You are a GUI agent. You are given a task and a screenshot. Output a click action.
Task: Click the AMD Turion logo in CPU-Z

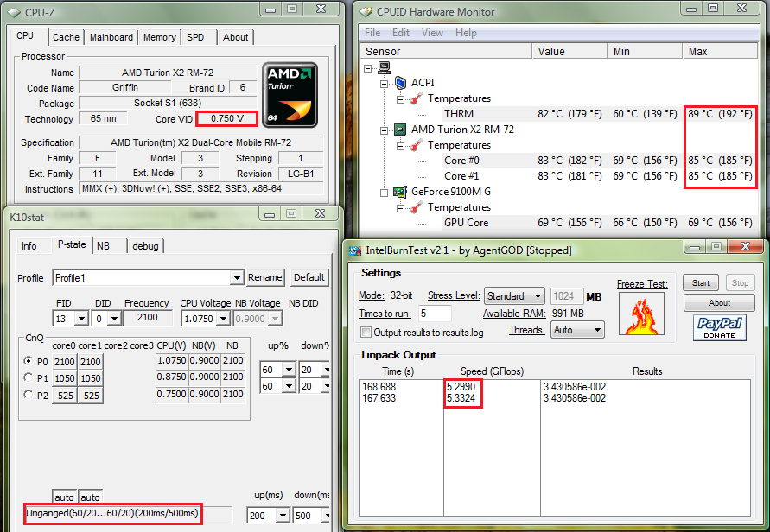coord(290,95)
